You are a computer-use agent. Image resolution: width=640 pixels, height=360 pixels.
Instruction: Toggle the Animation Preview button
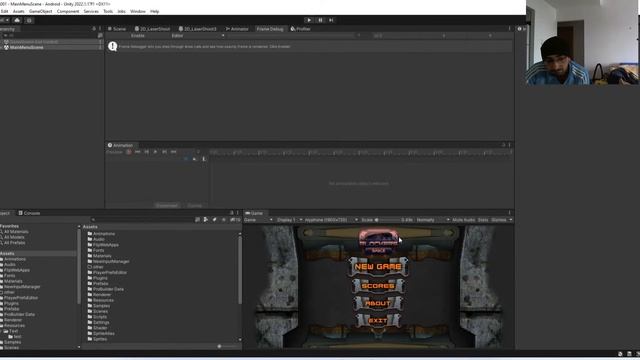tap(114, 152)
